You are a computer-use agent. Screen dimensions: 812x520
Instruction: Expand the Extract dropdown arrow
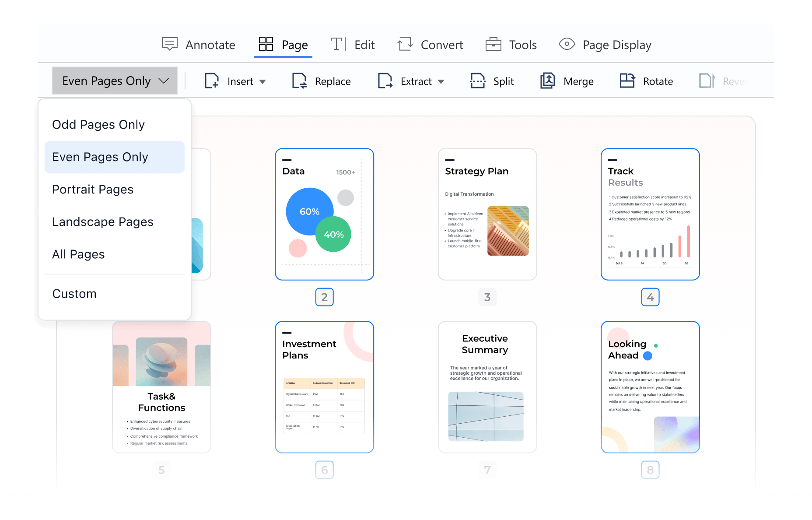441,81
